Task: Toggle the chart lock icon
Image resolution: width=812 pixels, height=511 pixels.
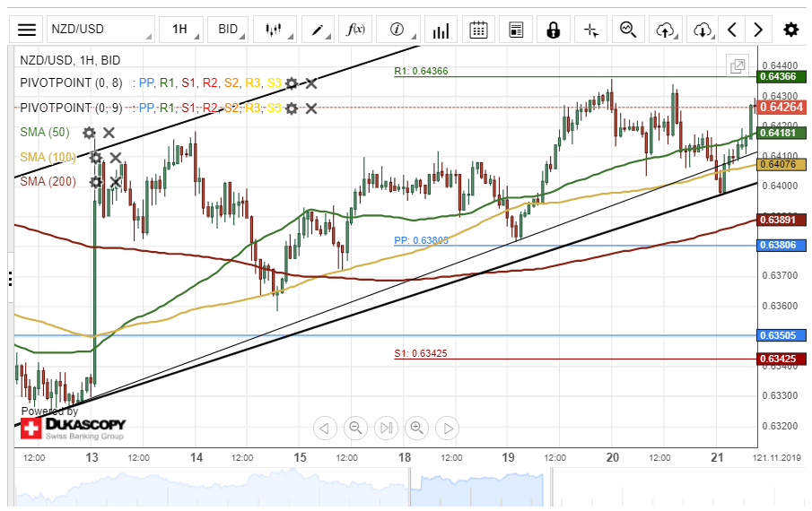Action: [x=553, y=30]
